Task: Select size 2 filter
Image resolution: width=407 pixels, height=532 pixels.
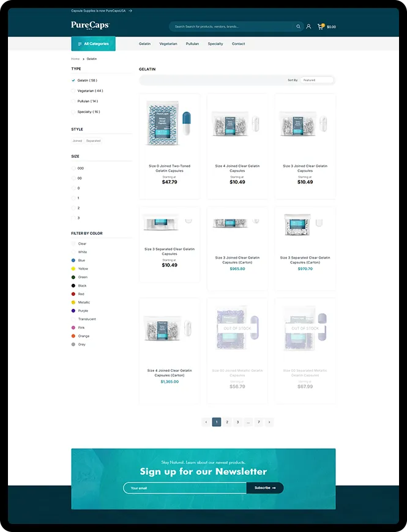Action: 73,208
